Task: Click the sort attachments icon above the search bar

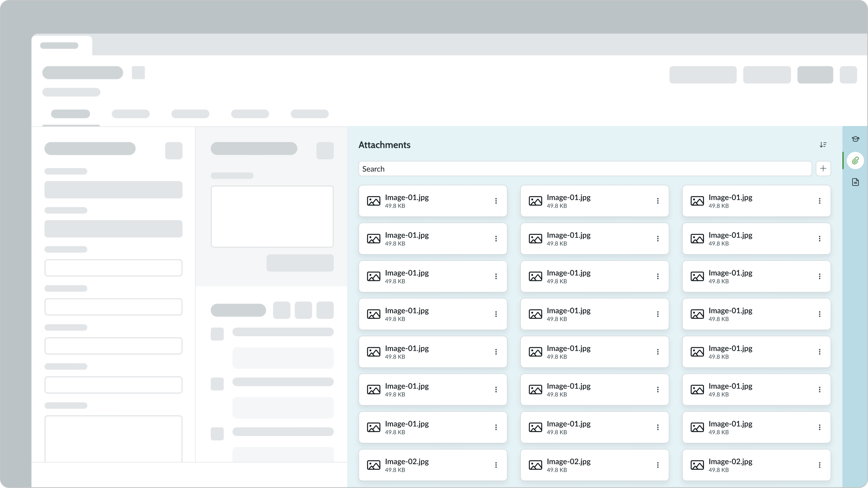Action: pyautogui.click(x=823, y=144)
